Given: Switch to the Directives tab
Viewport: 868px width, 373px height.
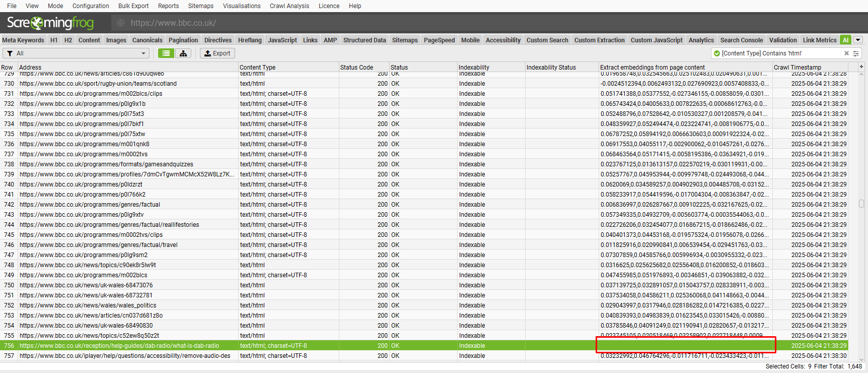Looking at the screenshot, I should [x=218, y=40].
